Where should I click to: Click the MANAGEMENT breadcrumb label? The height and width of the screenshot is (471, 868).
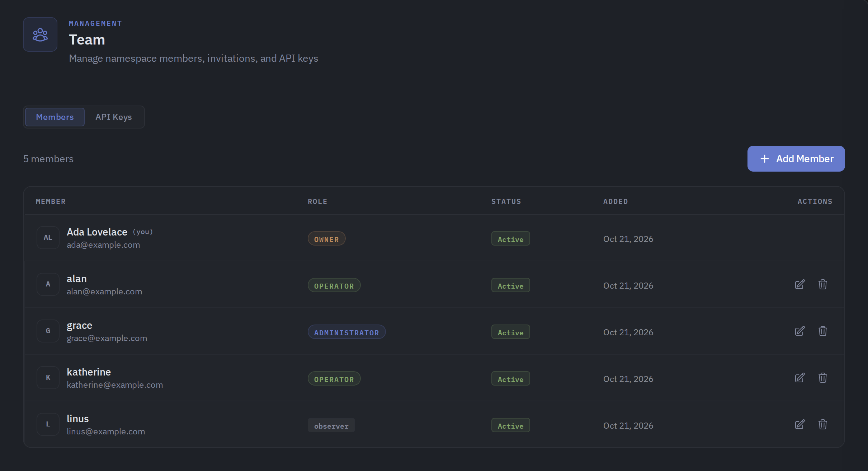tap(95, 24)
